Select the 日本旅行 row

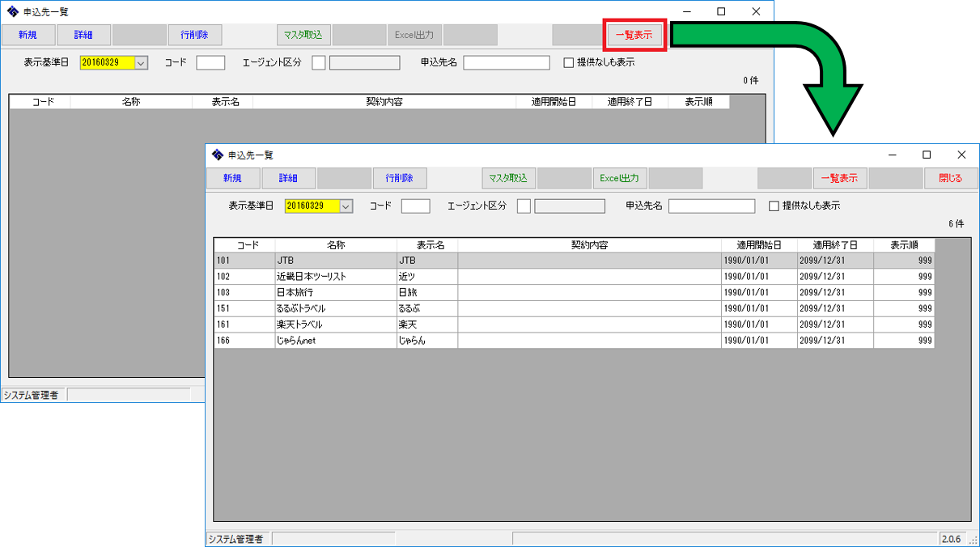574,292
